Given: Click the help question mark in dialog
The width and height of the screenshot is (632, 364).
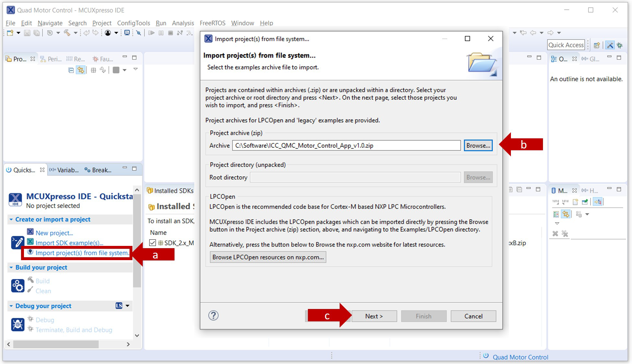Looking at the screenshot, I should (x=213, y=315).
